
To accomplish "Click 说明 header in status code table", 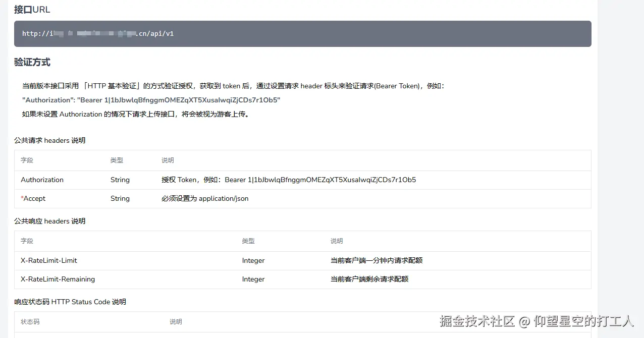I will (x=176, y=322).
